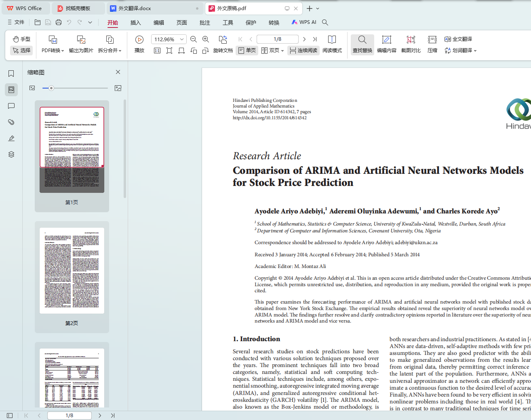Switch to the 找稻壳模板 tab
The width and height of the screenshot is (531, 420).
(x=78, y=8)
